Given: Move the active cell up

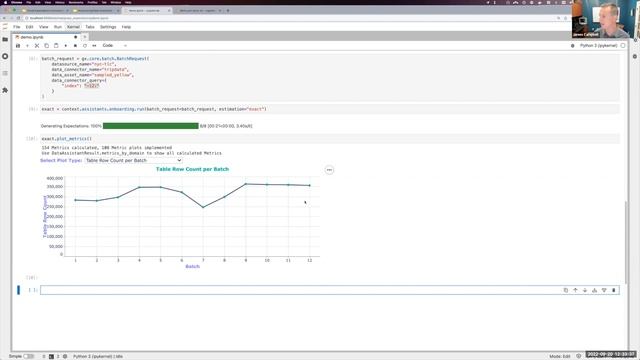Looking at the screenshot, I should tap(575, 290).
